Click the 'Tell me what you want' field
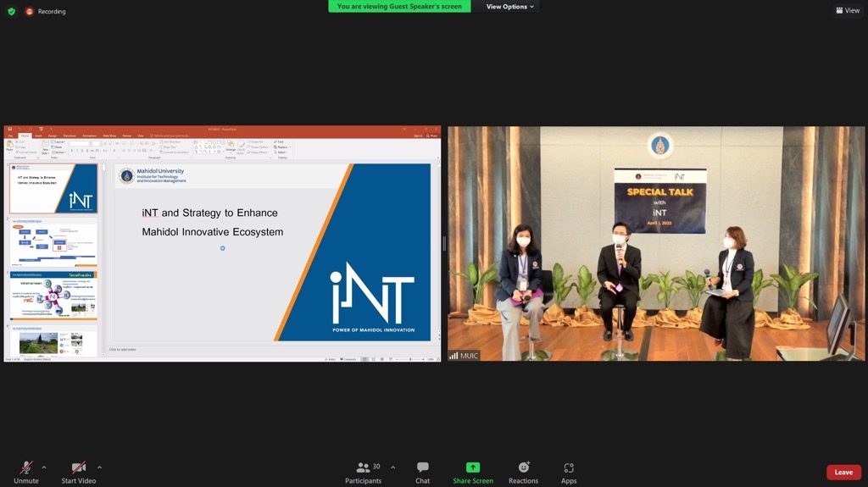The image size is (868, 487). coord(170,136)
